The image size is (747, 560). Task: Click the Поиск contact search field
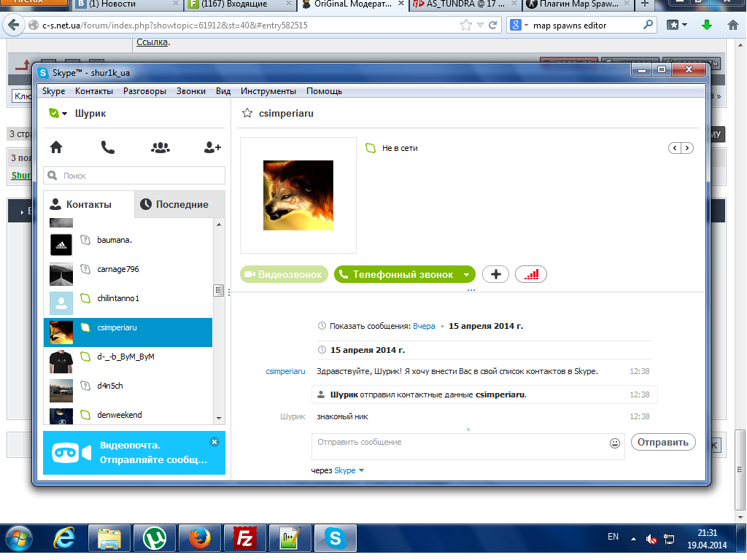pyautogui.click(x=134, y=176)
